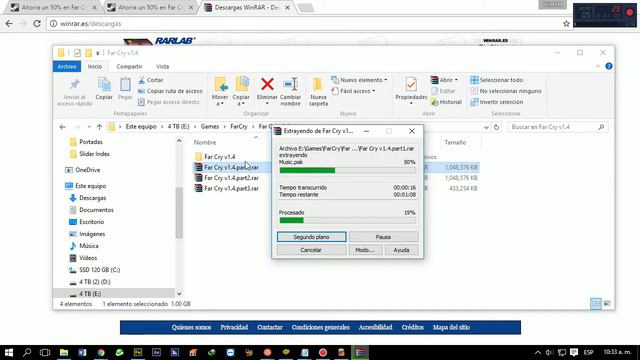Screen dimensions: 640x360
Task: Click the Segundo plano button
Action: coord(311,237)
